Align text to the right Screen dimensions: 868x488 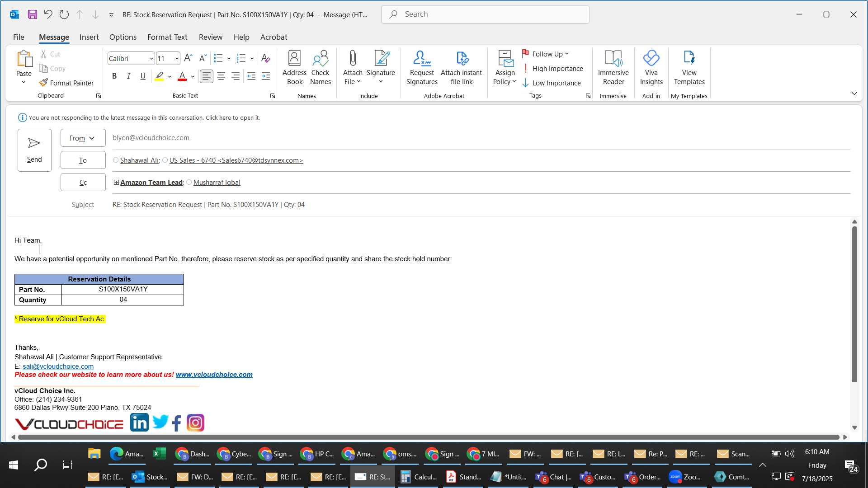point(236,76)
